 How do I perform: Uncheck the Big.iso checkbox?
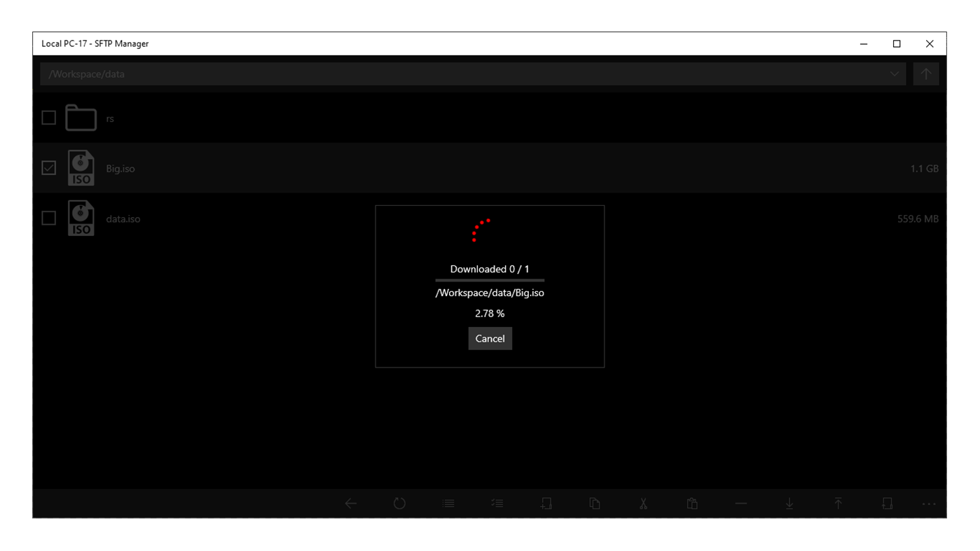[48, 167]
